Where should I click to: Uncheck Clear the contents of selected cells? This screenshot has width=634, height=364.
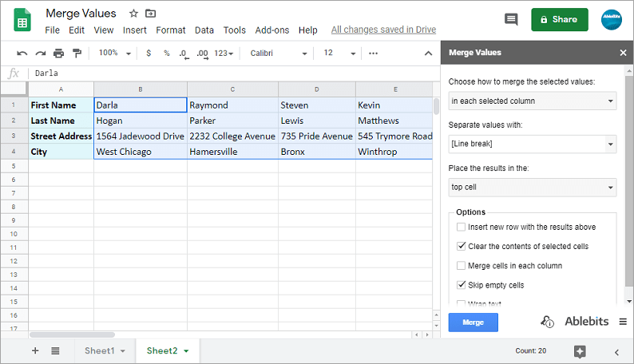461,246
